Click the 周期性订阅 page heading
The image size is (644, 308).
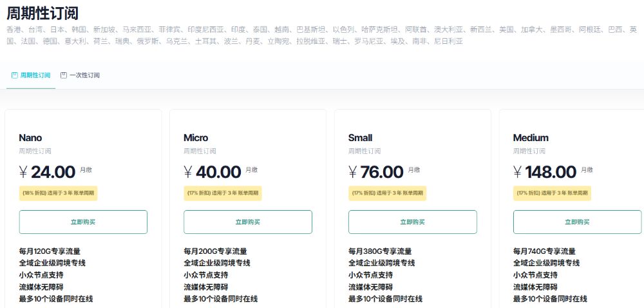pos(43,13)
